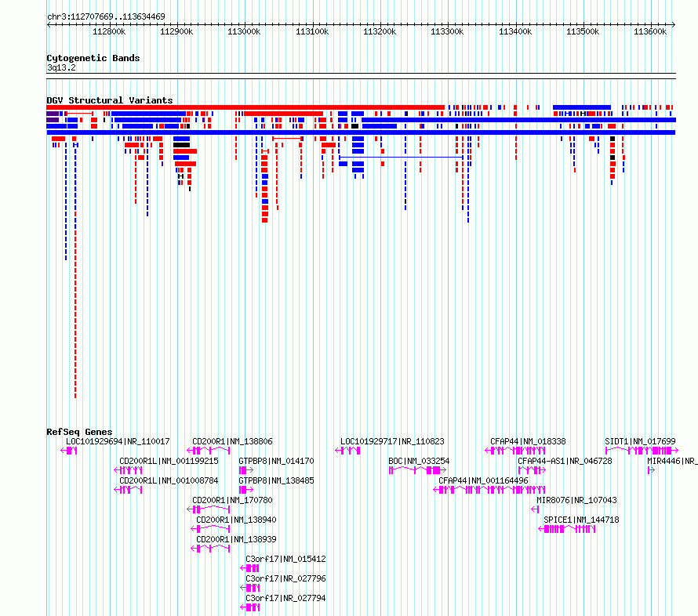Open transcript BOC|NM_033254
Screen dimensions: 698x616
(x=419, y=461)
